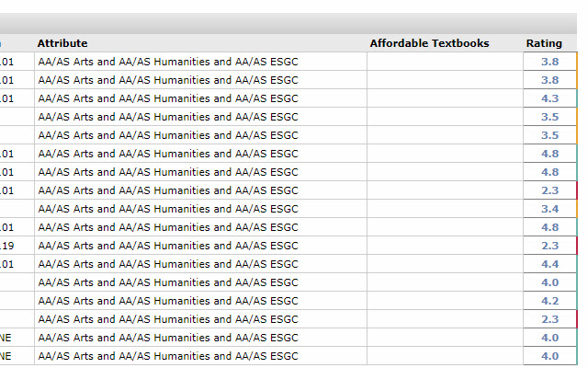The image size is (588, 368).
Task: Click the 4.8 rating directly below 3.4
Action: coord(550,227)
